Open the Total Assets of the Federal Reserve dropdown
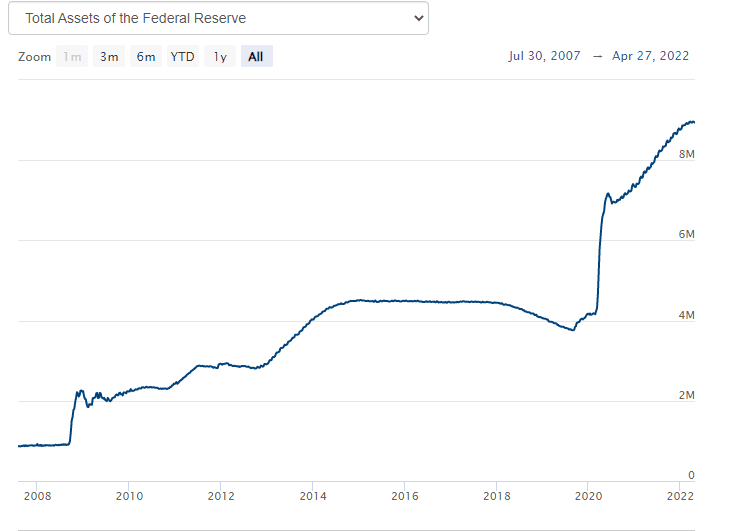Image resolution: width=732 pixels, height=531 pixels. coord(218,18)
